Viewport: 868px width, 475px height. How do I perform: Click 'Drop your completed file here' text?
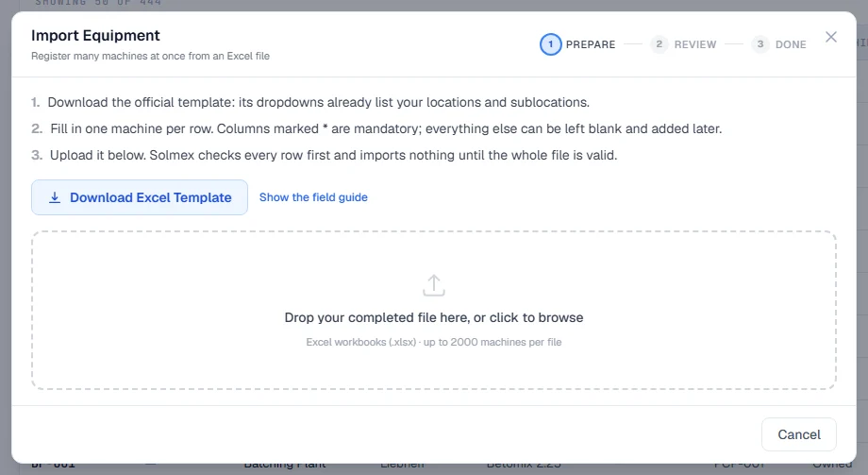(434, 317)
